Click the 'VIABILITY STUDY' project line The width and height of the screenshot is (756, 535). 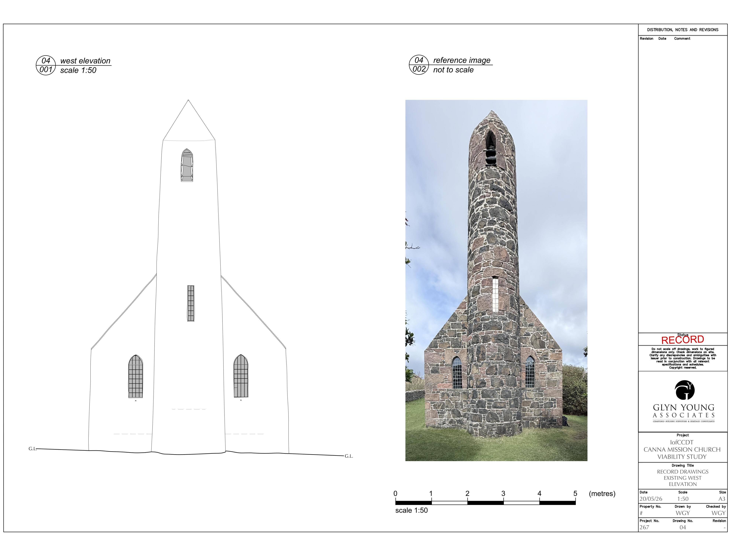[x=682, y=457]
